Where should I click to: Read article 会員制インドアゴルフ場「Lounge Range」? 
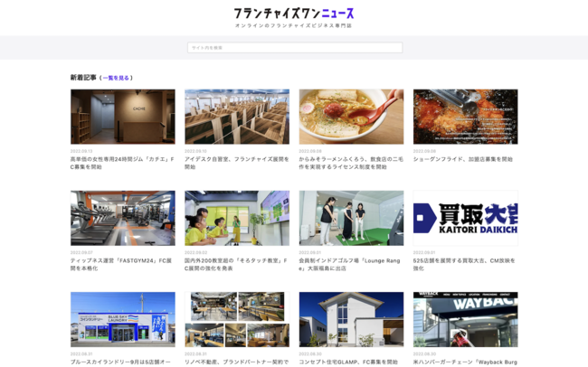point(349,264)
